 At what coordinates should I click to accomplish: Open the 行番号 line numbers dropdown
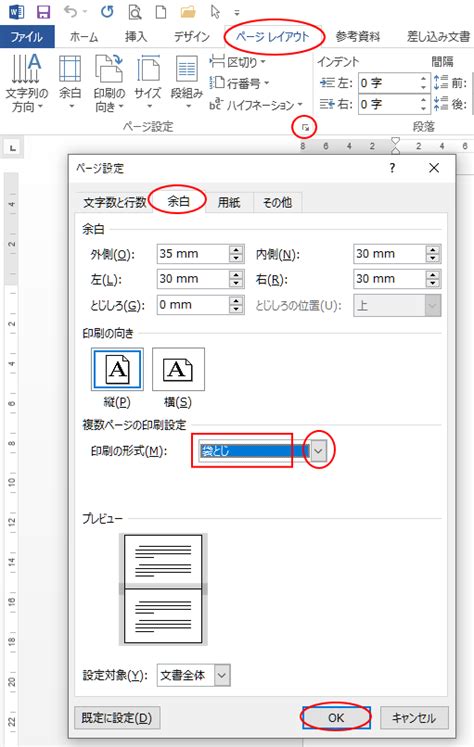coord(240,83)
